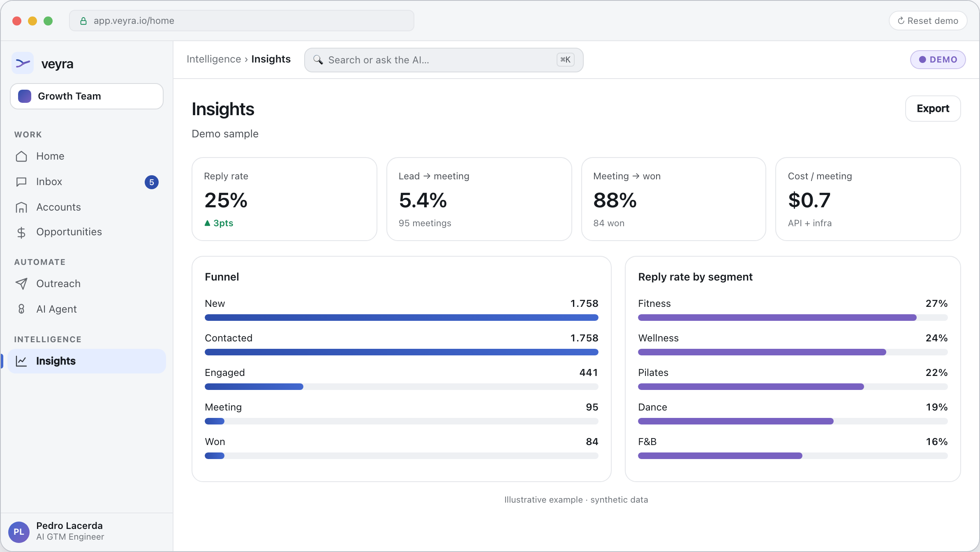Click the Accounts building icon
Viewport: 980px width, 552px height.
pos(21,207)
